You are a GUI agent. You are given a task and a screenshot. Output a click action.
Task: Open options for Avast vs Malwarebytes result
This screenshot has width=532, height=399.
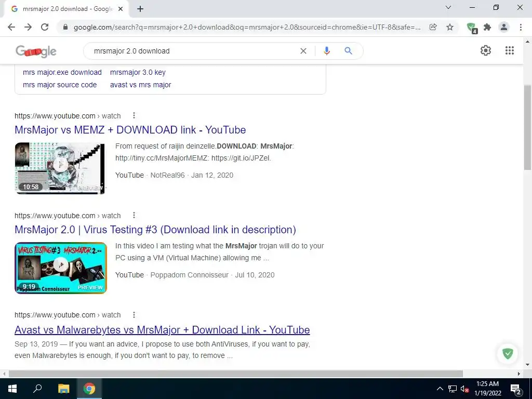[134, 315]
